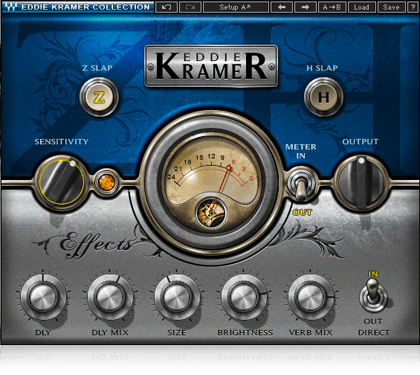Click the METER IN label
This screenshot has width=420, height=375.
(301, 151)
